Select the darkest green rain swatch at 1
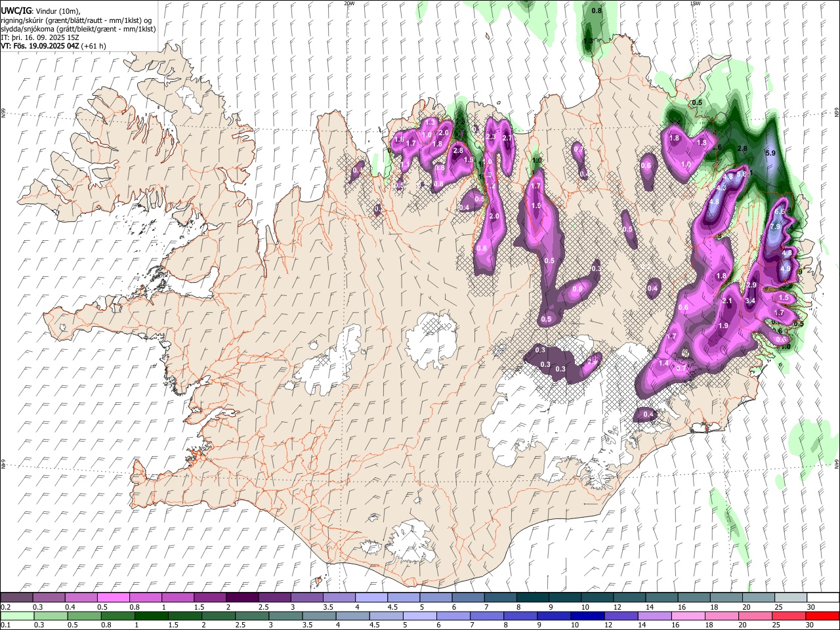840x630 pixels. pyautogui.click(x=151, y=616)
